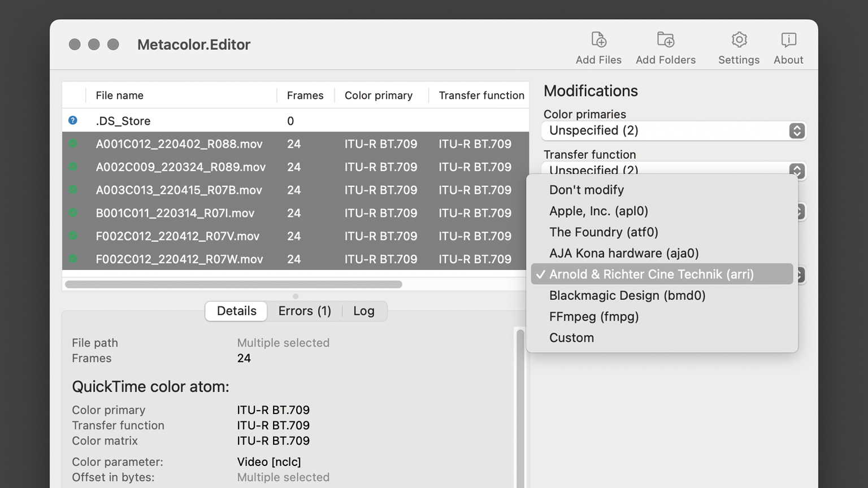This screenshot has height=488, width=868.
Task: Select the A003C013_220415_R07B.mov file row
Action: click(179, 190)
